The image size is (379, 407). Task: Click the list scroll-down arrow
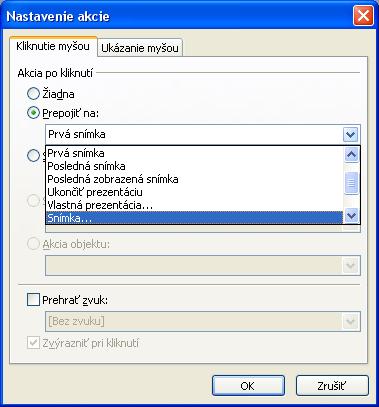click(x=352, y=216)
